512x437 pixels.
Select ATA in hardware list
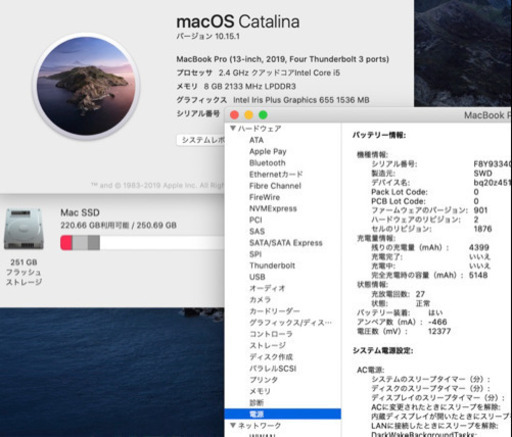(x=256, y=140)
